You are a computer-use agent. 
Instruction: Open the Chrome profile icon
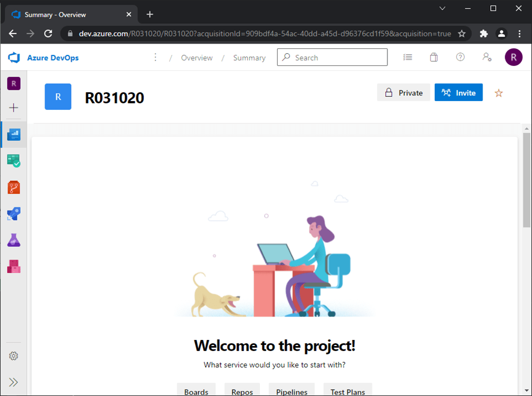click(x=501, y=34)
